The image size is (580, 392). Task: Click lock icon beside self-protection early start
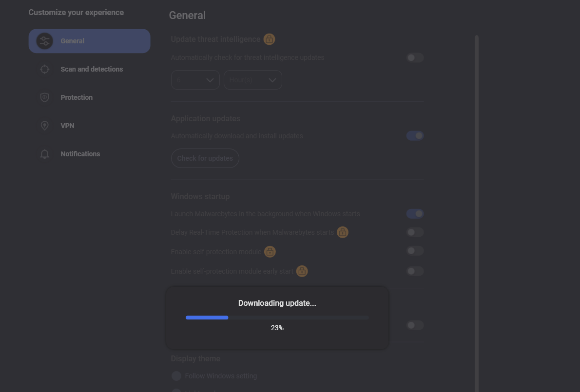point(302,271)
